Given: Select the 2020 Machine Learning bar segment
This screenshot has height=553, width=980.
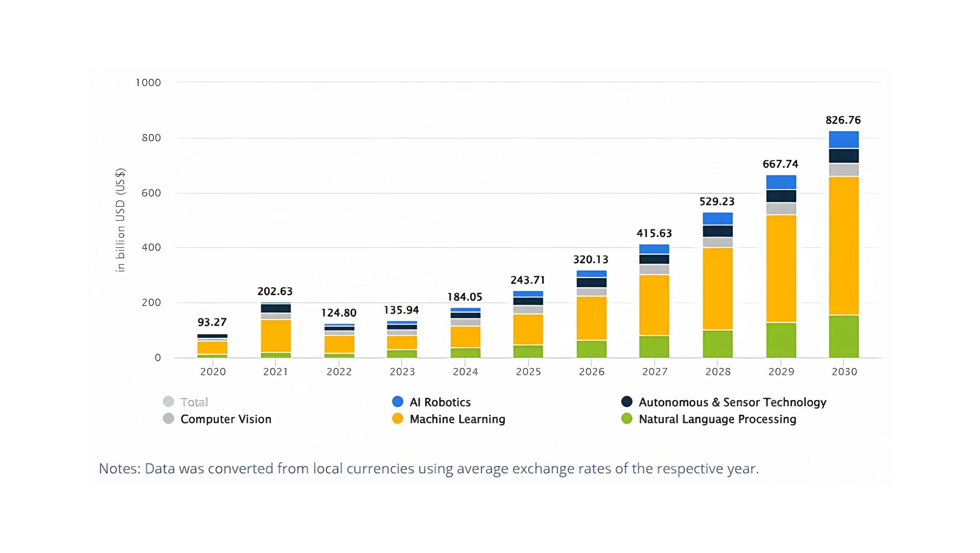Looking at the screenshot, I should (212, 348).
